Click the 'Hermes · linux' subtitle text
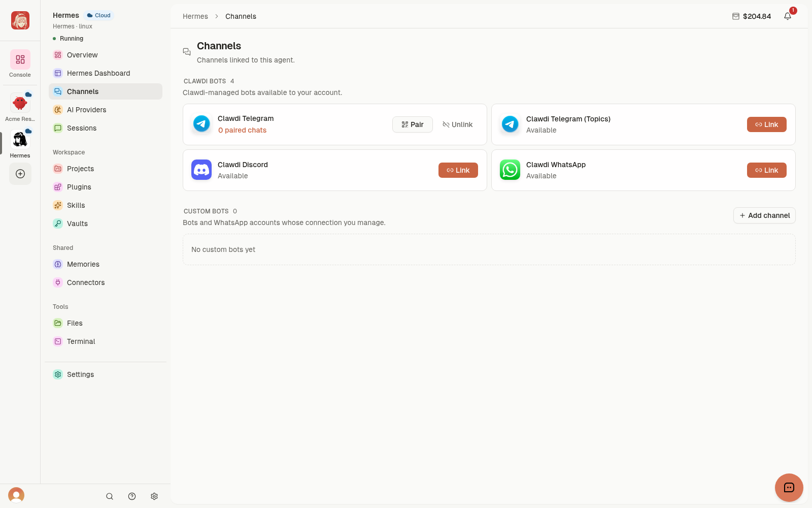Screen dimensions: 812x508 pos(73,26)
